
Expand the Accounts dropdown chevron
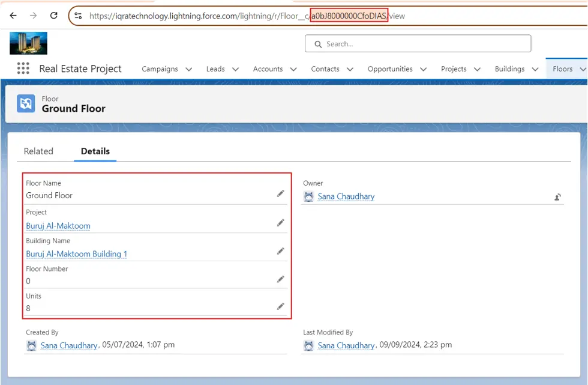click(x=293, y=70)
